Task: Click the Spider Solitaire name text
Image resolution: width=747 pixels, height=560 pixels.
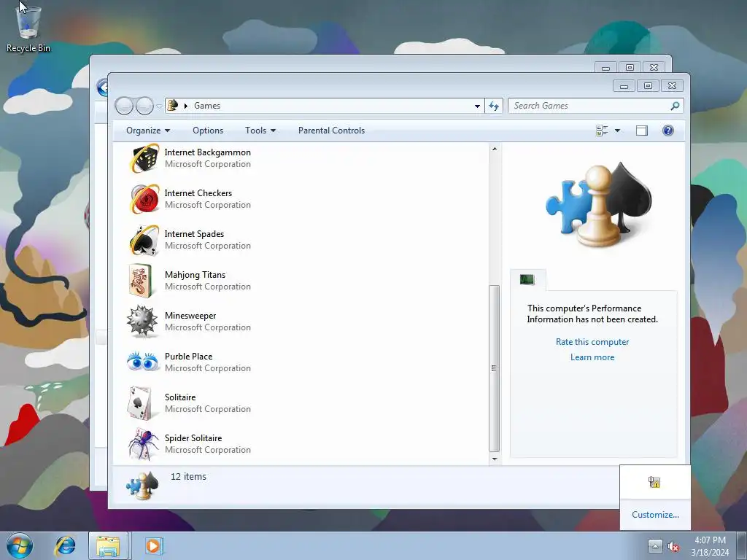Action: [193, 438]
